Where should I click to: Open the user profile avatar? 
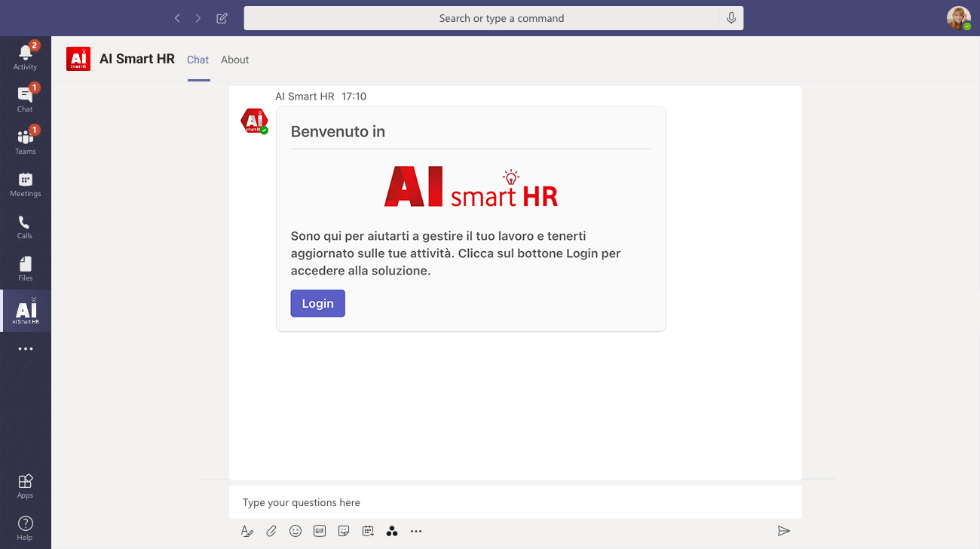pyautogui.click(x=958, y=18)
